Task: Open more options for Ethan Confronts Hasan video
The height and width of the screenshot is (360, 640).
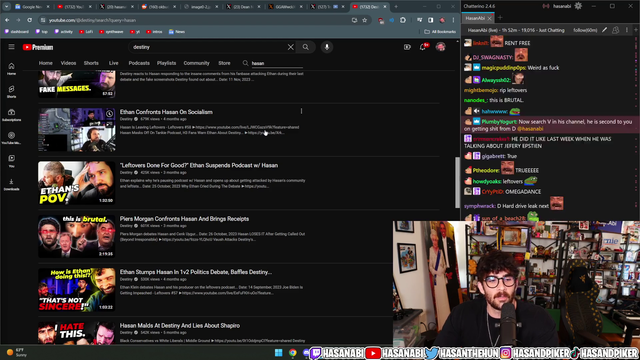Action: point(301,111)
